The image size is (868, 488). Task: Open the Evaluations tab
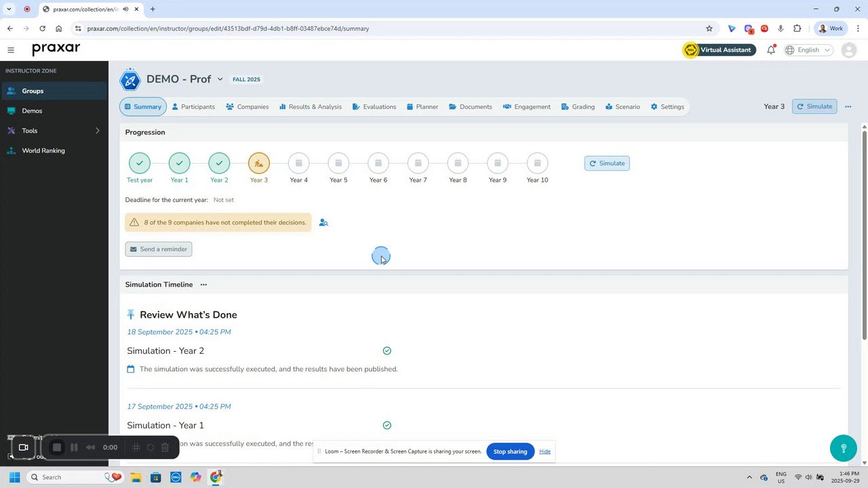point(374,106)
